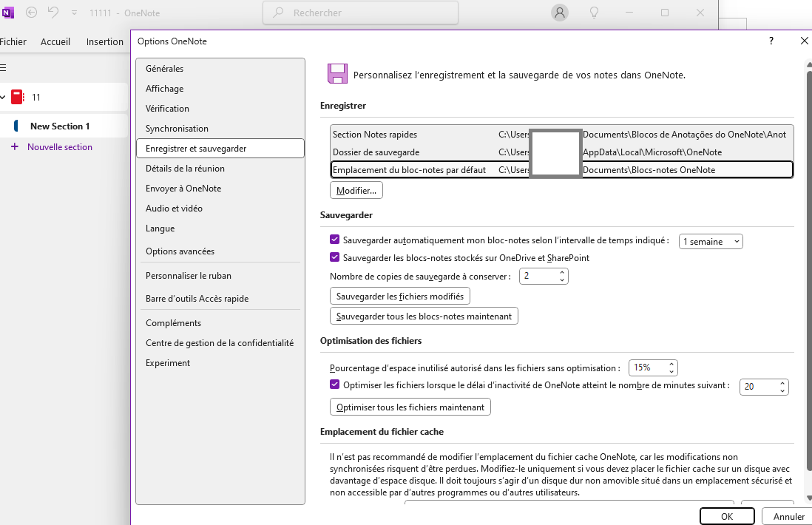Toggle Optimiser les fichiers inactivity checkbox
The height and width of the screenshot is (525, 812).
click(334, 385)
